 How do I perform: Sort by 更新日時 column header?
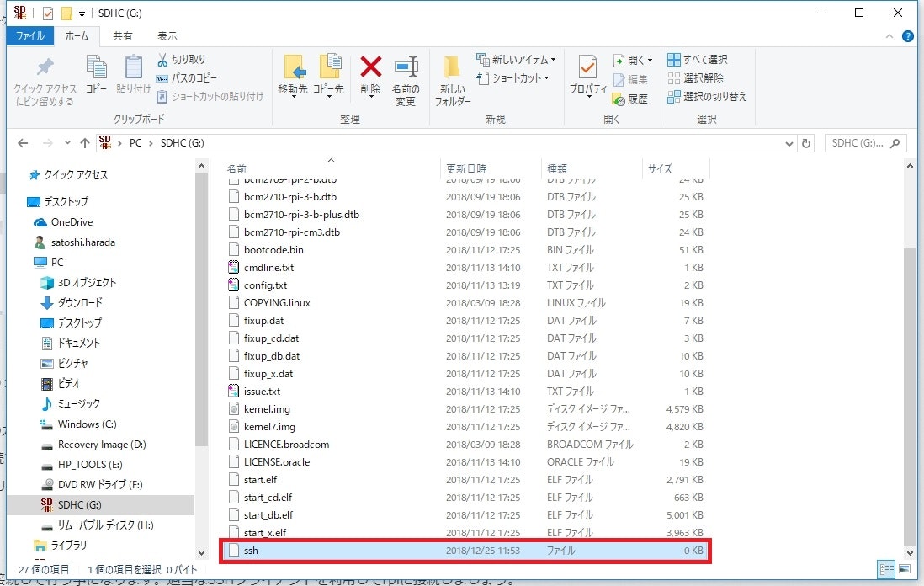click(x=466, y=168)
